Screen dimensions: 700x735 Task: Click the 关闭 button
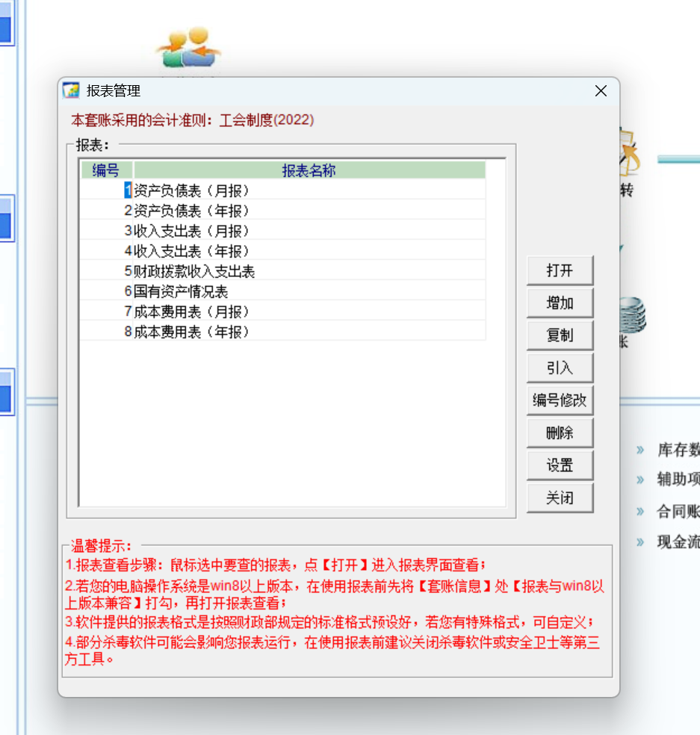click(560, 497)
